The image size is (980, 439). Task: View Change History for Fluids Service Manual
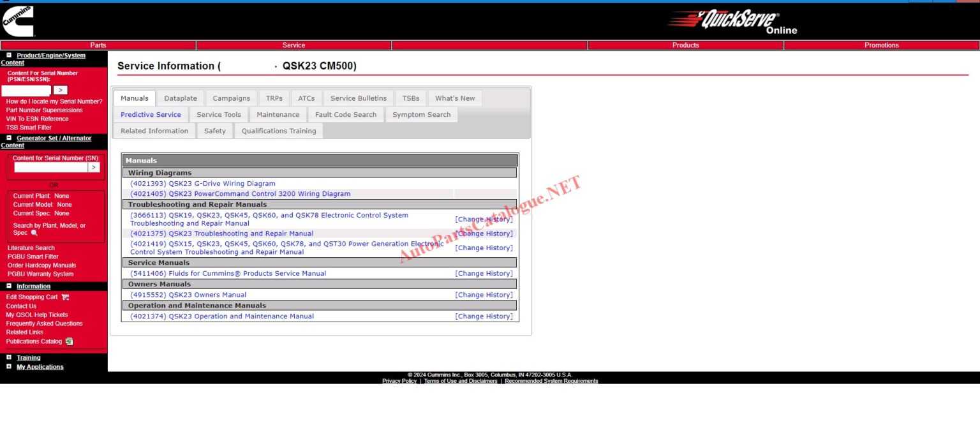coord(484,273)
